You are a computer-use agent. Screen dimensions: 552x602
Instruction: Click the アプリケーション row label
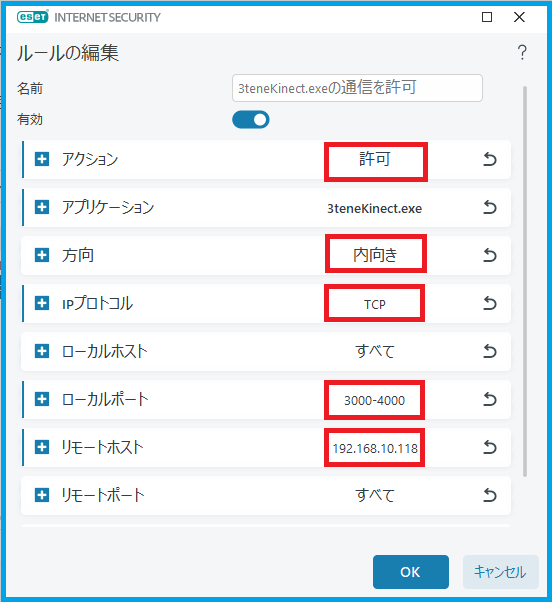(x=108, y=207)
